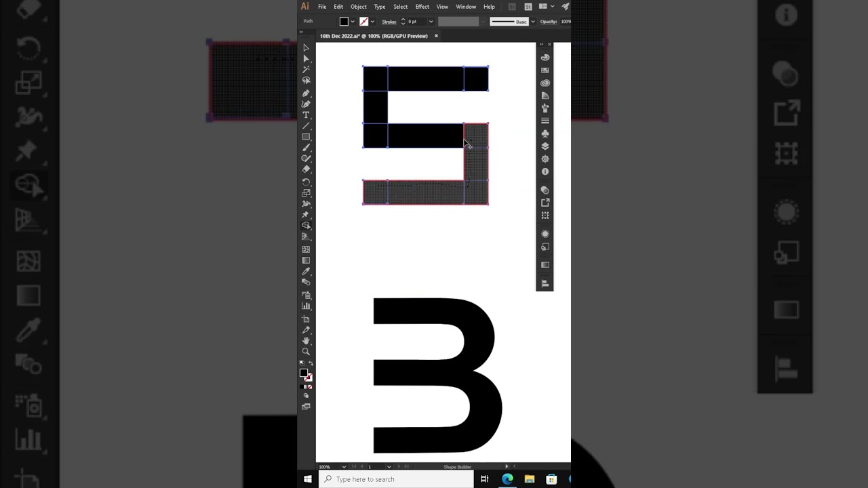Viewport: 868px width, 488px height.
Task: Change the screen mode button
Action: click(x=306, y=407)
